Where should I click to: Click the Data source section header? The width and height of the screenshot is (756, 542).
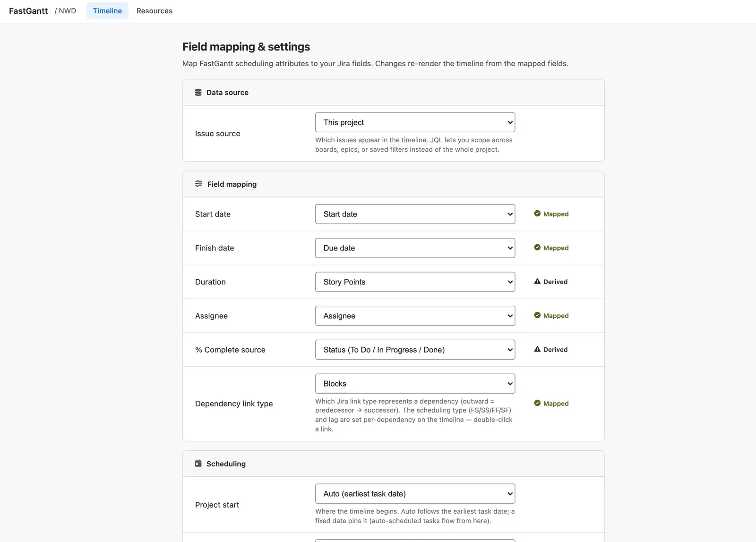[x=393, y=93]
